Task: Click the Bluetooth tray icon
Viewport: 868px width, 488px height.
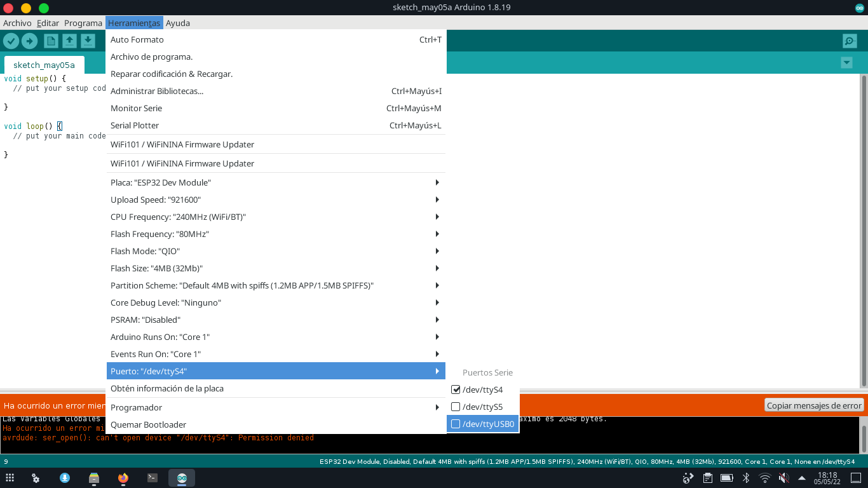Action: coord(746,478)
